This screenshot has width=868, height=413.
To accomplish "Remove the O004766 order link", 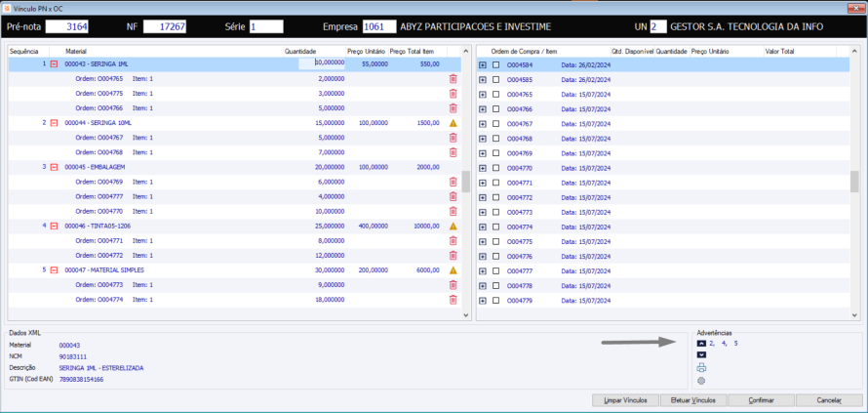I will click(x=453, y=108).
